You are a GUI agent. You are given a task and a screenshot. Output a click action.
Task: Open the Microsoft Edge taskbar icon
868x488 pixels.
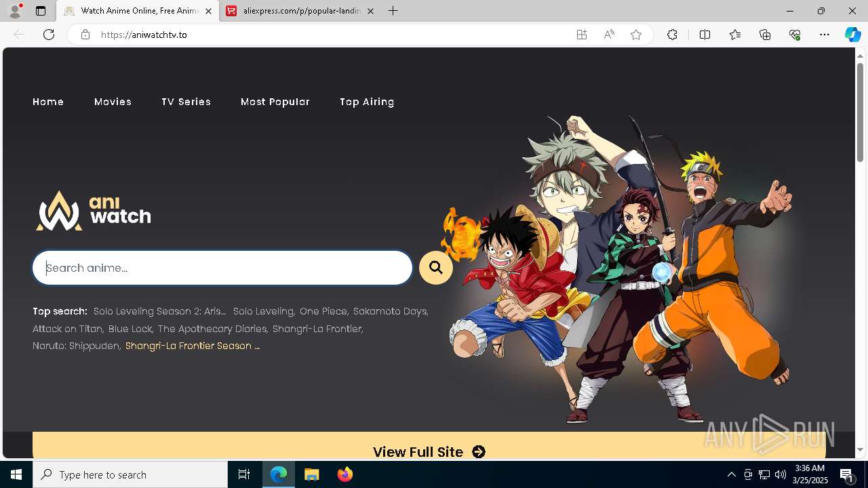[x=279, y=474]
